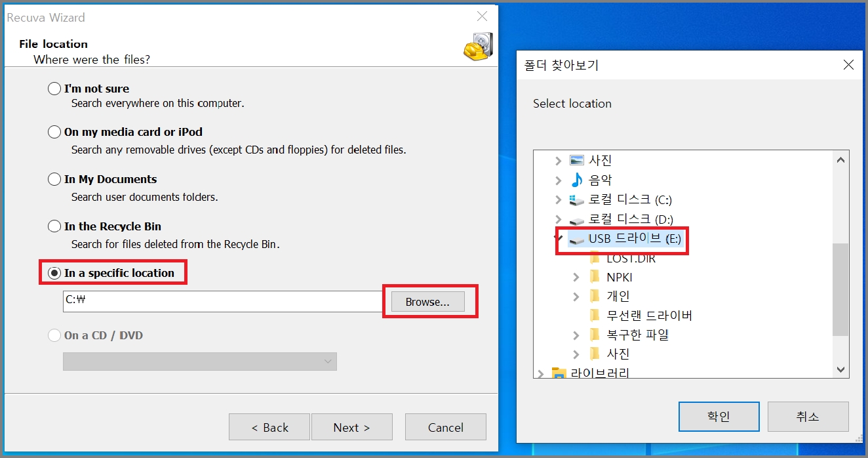Screen dimensions: 868x458
Task: Click the LOST.DIR folder icon
Action: pyautogui.click(x=595, y=259)
